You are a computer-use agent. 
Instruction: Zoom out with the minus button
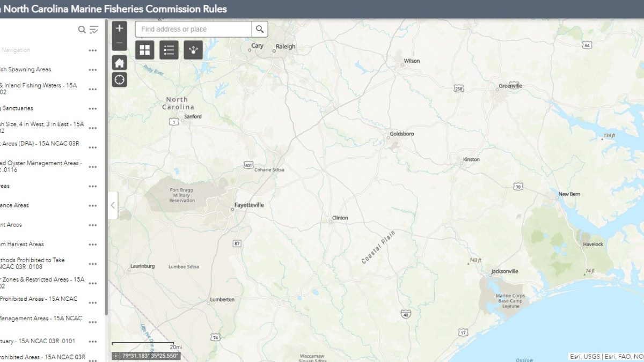119,43
